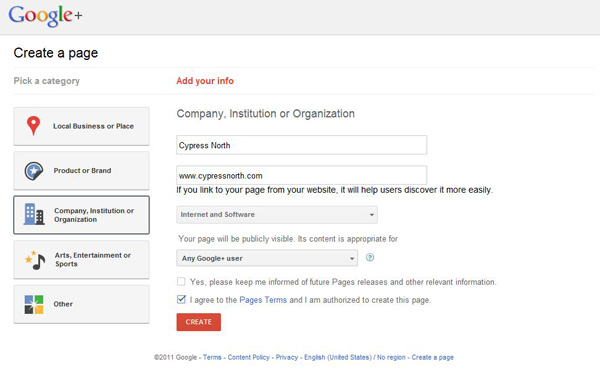Viewport: 600px width, 388px height.
Task: Enable the keep me informed checkbox
Action: pos(181,282)
